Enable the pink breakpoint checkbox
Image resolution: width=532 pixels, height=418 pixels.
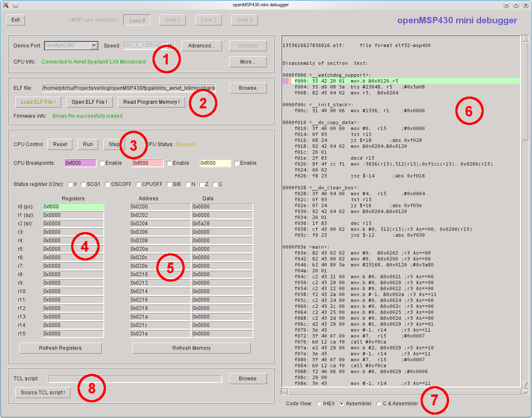[x=169, y=163]
